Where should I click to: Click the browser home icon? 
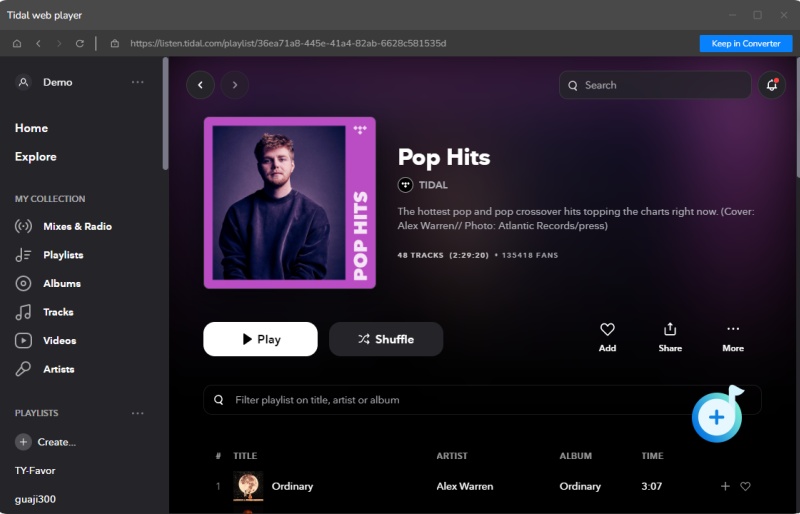[17, 43]
